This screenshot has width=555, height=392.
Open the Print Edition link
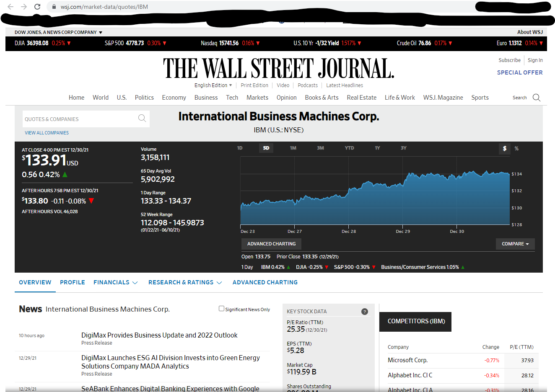point(254,85)
